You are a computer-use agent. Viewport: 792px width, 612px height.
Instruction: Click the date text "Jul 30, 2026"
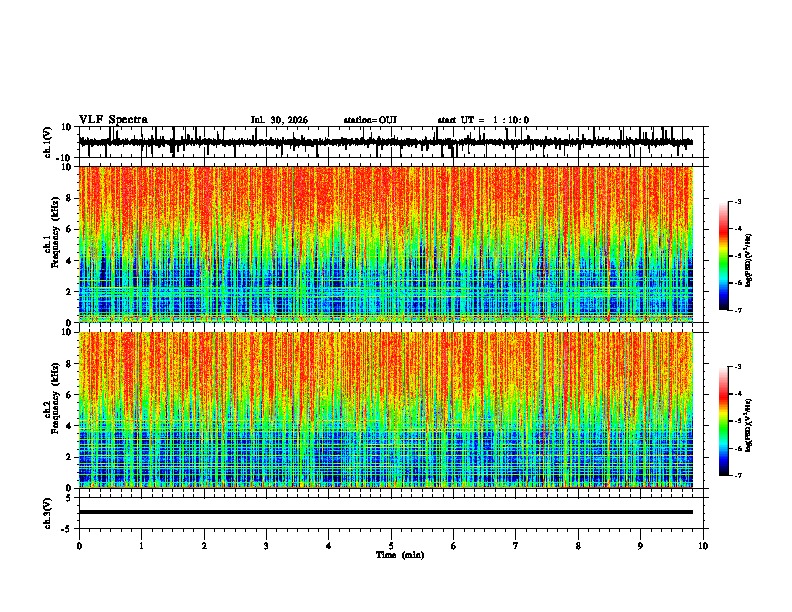(279, 120)
